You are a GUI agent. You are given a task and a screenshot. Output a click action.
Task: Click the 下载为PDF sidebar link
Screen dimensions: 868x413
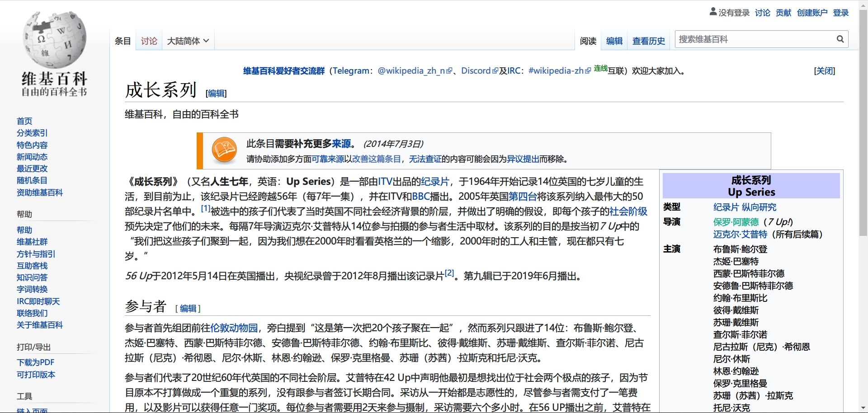[36, 362]
